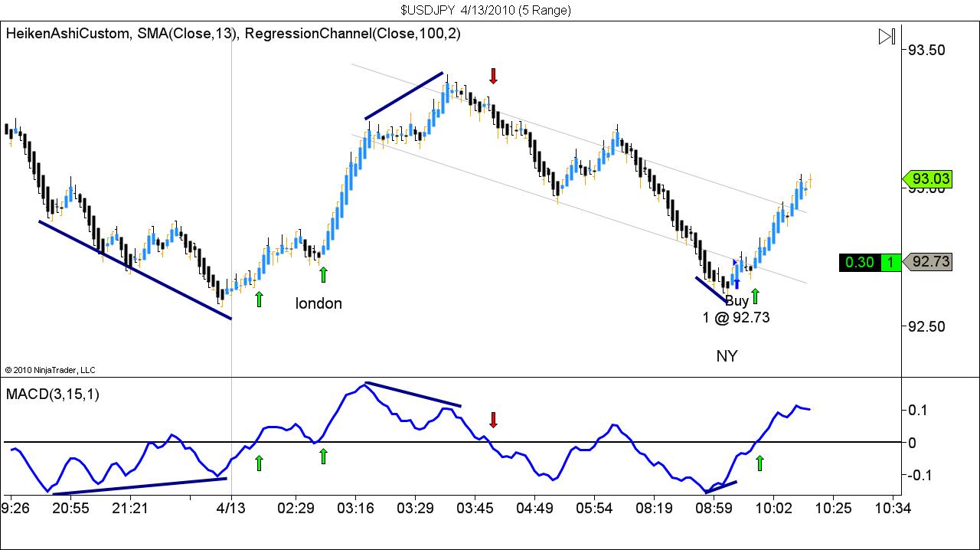Screen dimensions: 980x550
Task: Click the go-to-last-bar icon top right
Action: click(887, 35)
